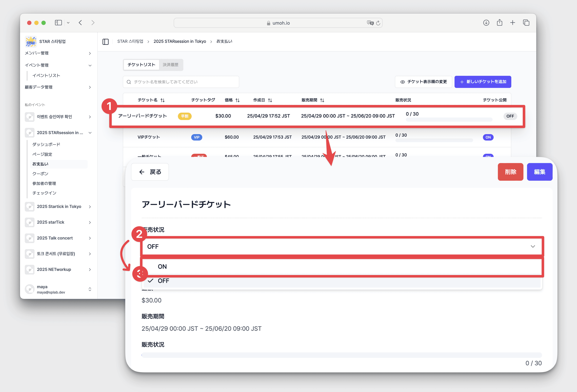Click ticket display order eye button

point(423,82)
